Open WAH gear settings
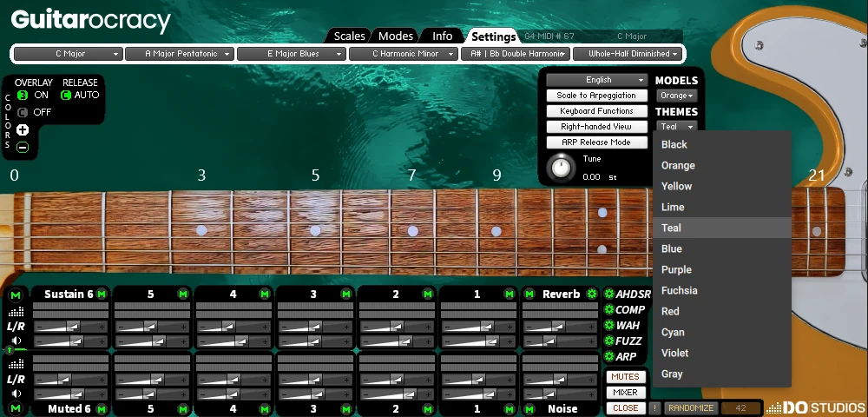 (x=609, y=325)
